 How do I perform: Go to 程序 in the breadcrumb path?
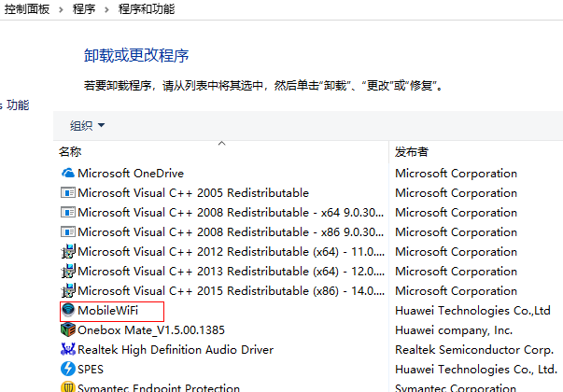click(84, 9)
